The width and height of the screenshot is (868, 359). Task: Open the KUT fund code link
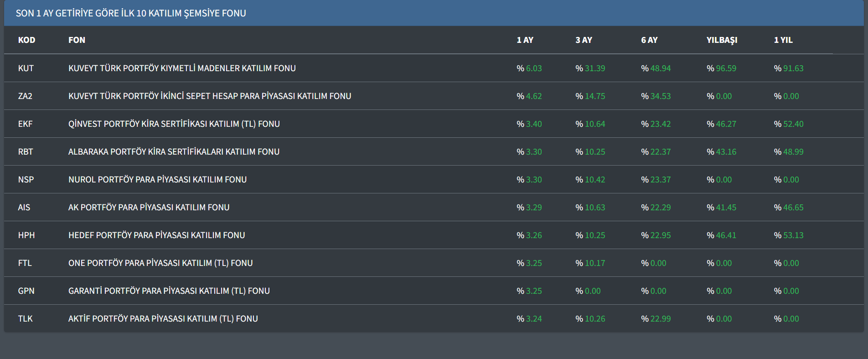tap(26, 68)
